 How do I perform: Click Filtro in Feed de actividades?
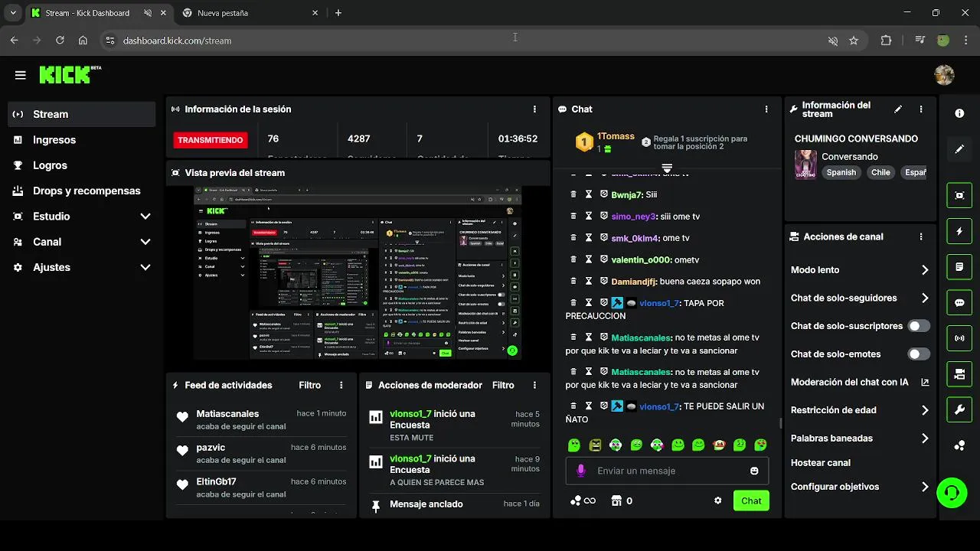(x=310, y=386)
